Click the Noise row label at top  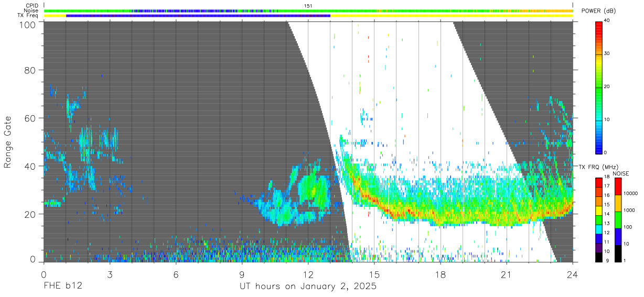coord(31,10)
